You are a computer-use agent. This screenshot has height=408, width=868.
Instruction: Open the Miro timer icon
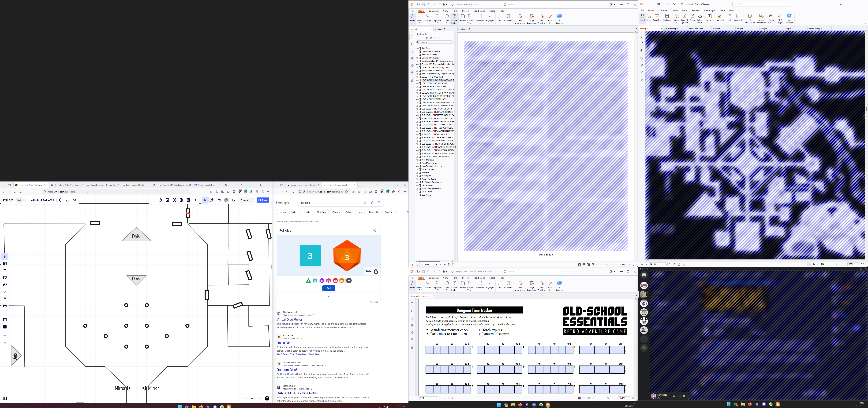tap(160, 200)
